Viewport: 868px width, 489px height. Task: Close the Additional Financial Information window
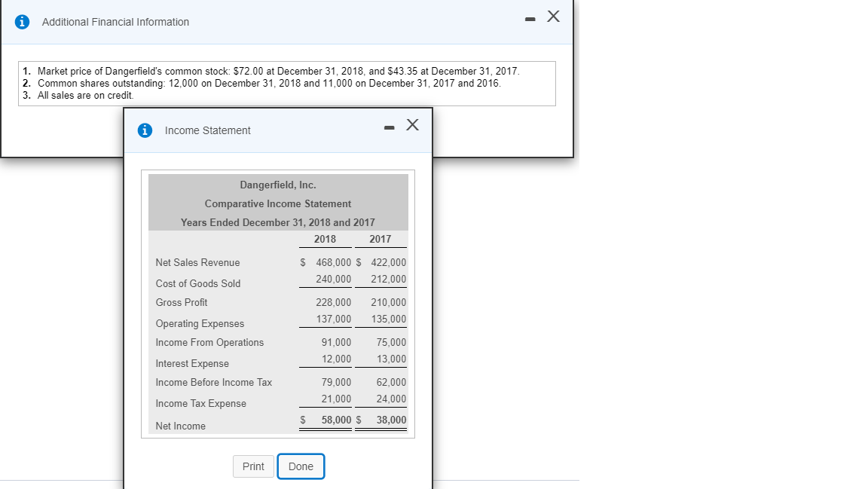coord(553,16)
